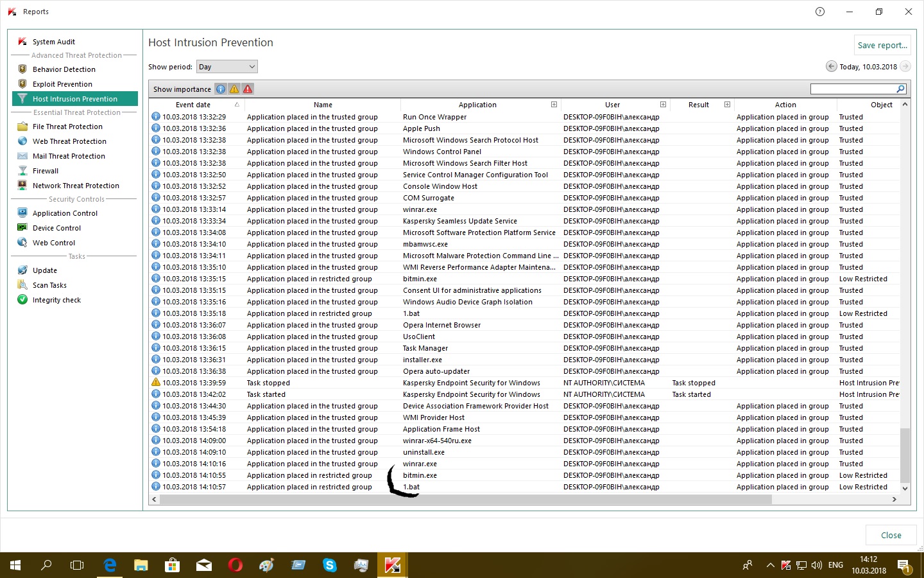Select the Task stopped warning row
The height and width of the screenshot is (578, 924).
pyautogui.click(x=525, y=383)
